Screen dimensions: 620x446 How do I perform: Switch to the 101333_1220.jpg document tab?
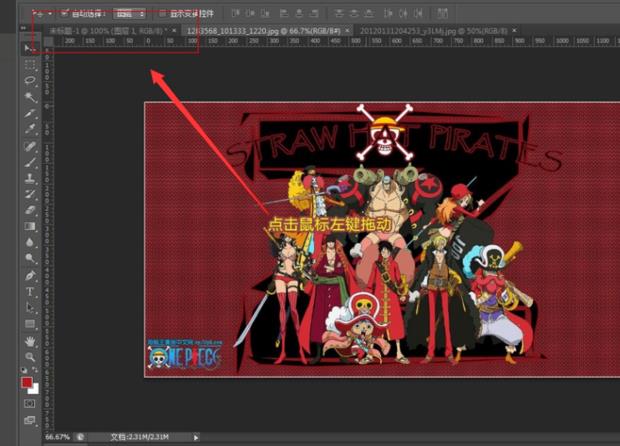pyautogui.click(x=265, y=31)
